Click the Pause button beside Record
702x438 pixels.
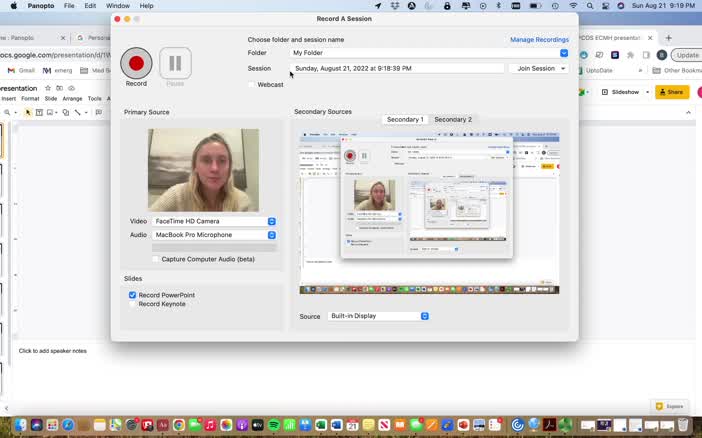click(175, 63)
